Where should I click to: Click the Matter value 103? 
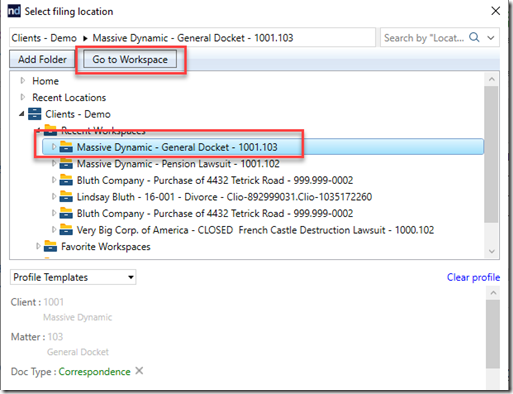(55, 337)
